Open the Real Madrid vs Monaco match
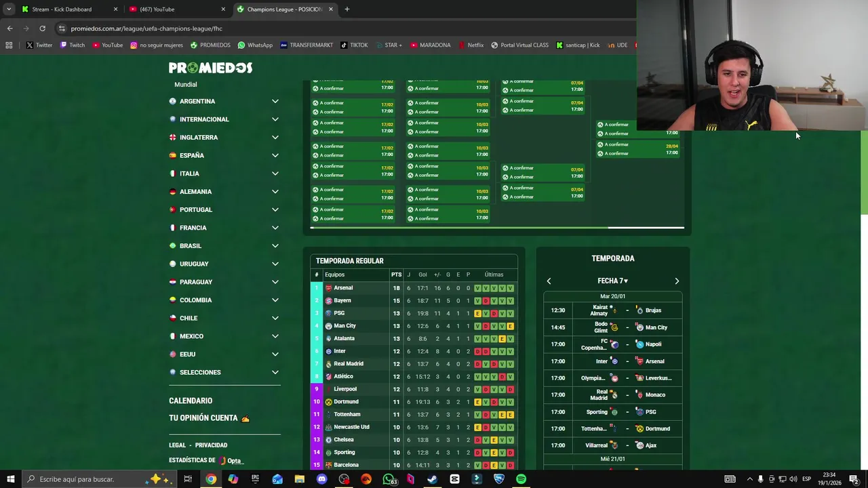868x488 pixels. pyautogui.click(x=612, y=394)
